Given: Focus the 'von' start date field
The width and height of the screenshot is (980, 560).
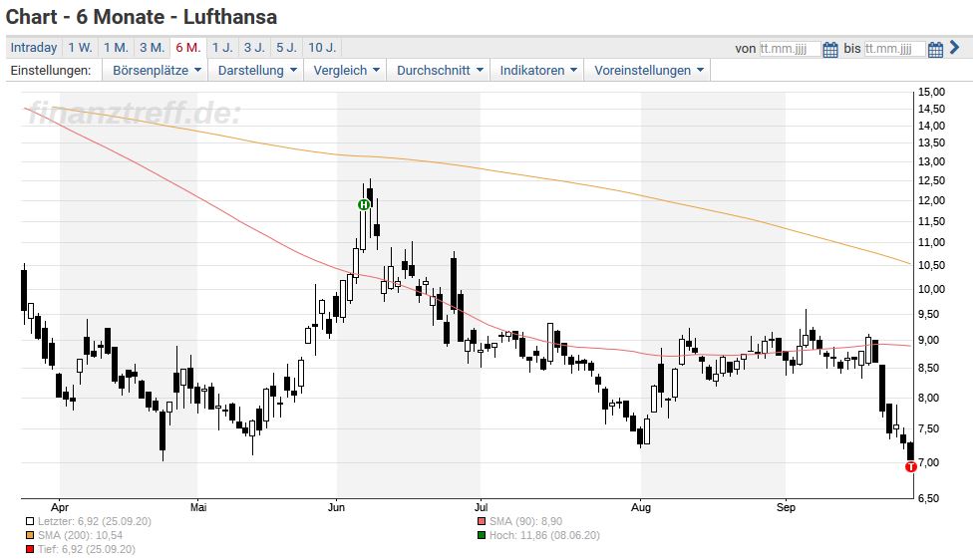Looking at the screenshot, I should tap(790, 49).
